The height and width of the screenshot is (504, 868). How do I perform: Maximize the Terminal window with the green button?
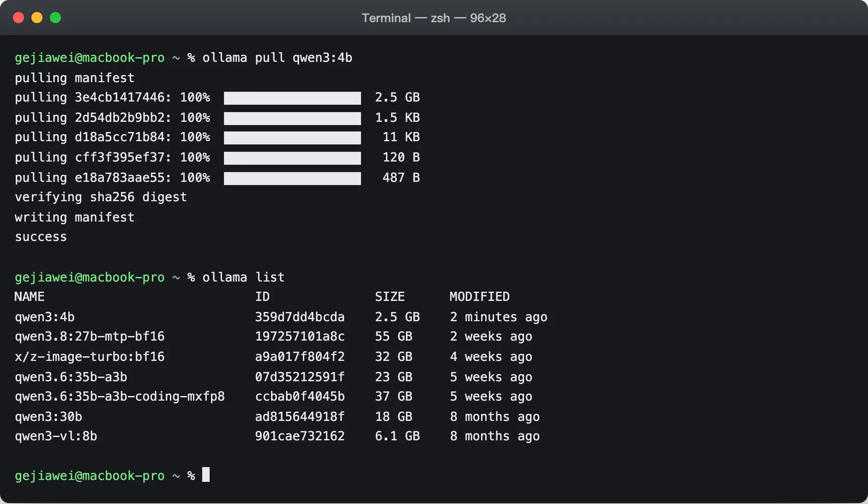[x=55, y=18]
